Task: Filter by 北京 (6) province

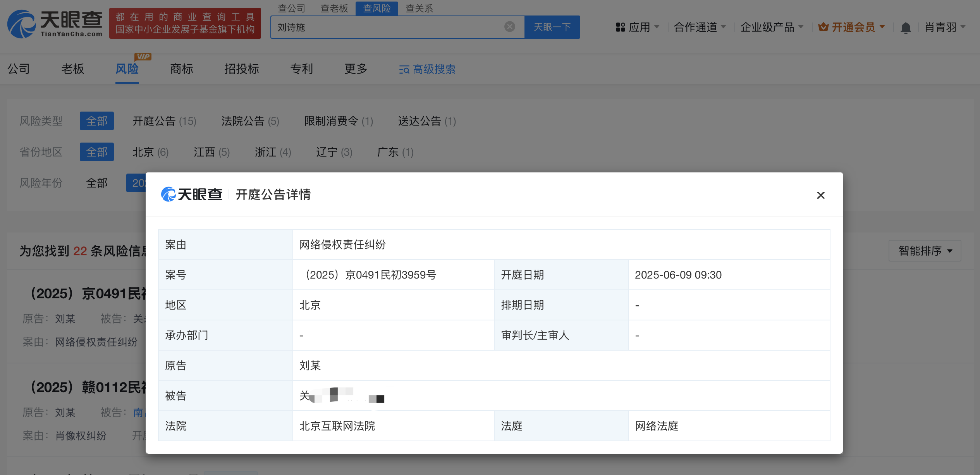Action: click(150, 152)
